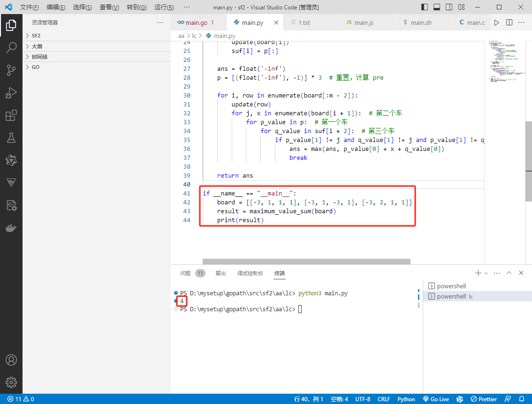532x404 pixels.
Task: Open the Run and Debug view
Action: (x=11, y=93)
